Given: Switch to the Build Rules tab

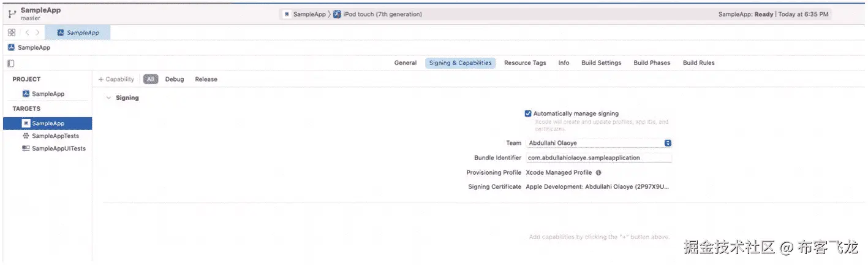Looking at the screenshot, I should (699, 63).
